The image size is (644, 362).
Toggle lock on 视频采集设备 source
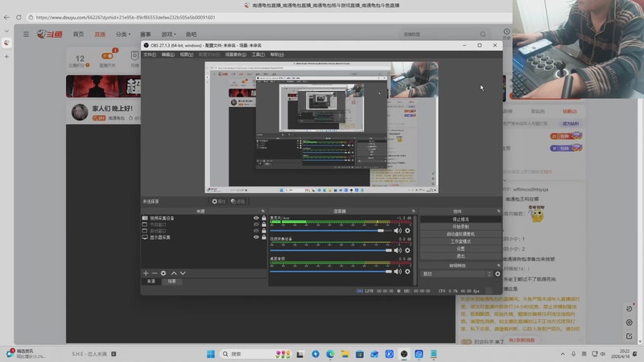264,218
